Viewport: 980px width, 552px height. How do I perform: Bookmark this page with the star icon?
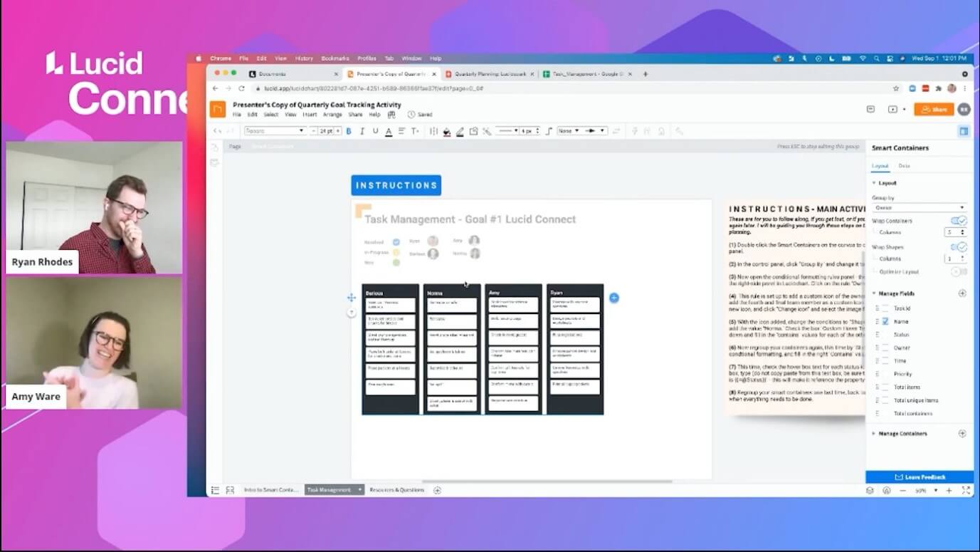pos(896,88)
